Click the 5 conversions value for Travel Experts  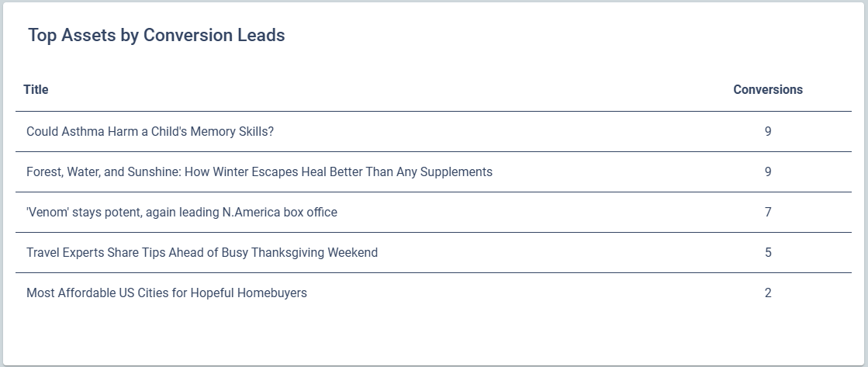tap(767, 253)
